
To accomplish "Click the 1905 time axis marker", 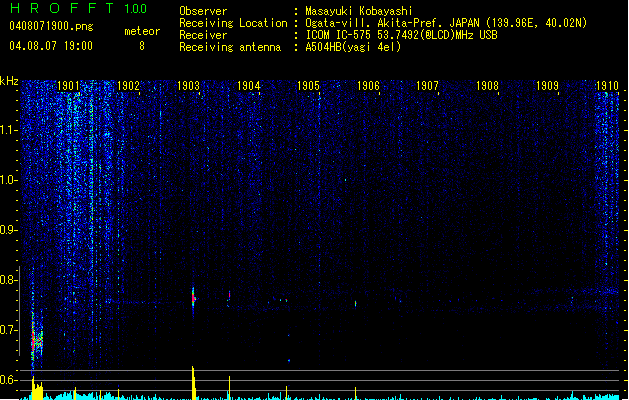I will point(308,86).
